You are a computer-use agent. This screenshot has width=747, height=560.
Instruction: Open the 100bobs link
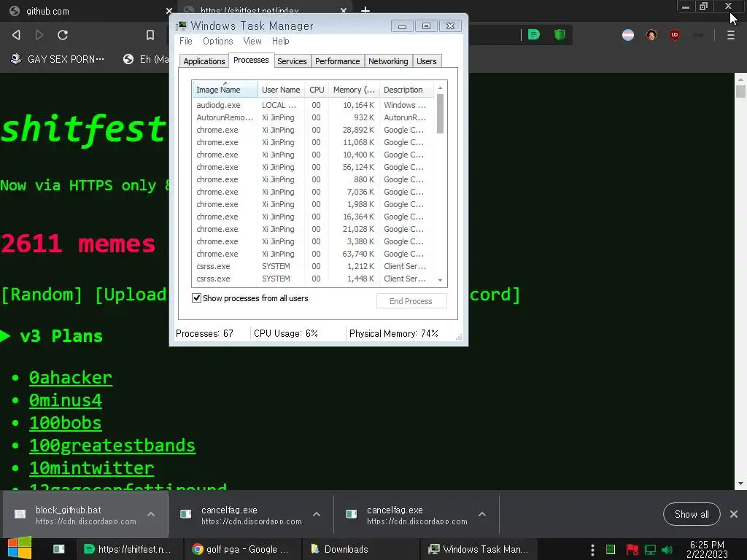[x=65, y=423]
